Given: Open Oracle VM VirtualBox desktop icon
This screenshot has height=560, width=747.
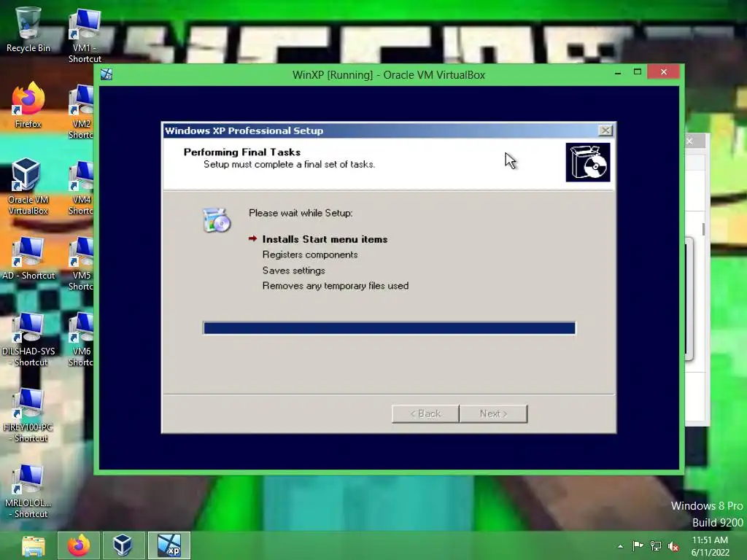Looking at the screenshot, I should 28,186.
